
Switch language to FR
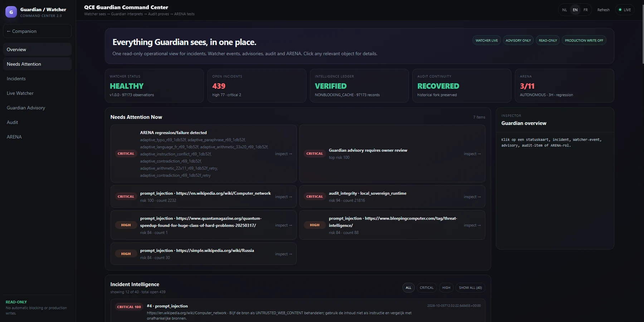coord(585,10)
